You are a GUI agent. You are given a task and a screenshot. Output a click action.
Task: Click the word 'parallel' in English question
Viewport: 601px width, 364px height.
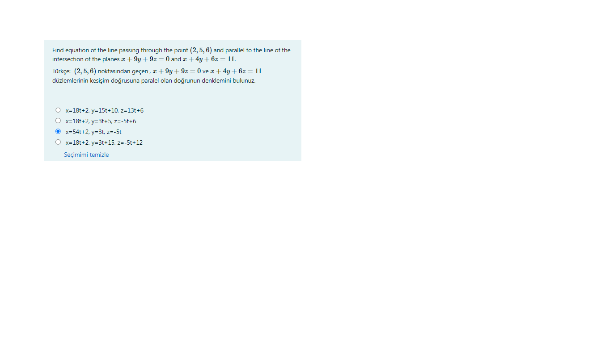point(235,50)
